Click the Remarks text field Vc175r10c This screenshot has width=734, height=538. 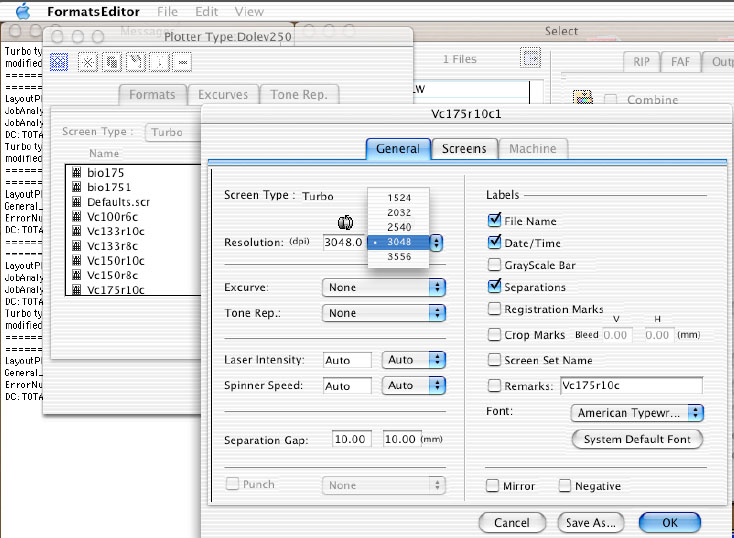(631, 385)
